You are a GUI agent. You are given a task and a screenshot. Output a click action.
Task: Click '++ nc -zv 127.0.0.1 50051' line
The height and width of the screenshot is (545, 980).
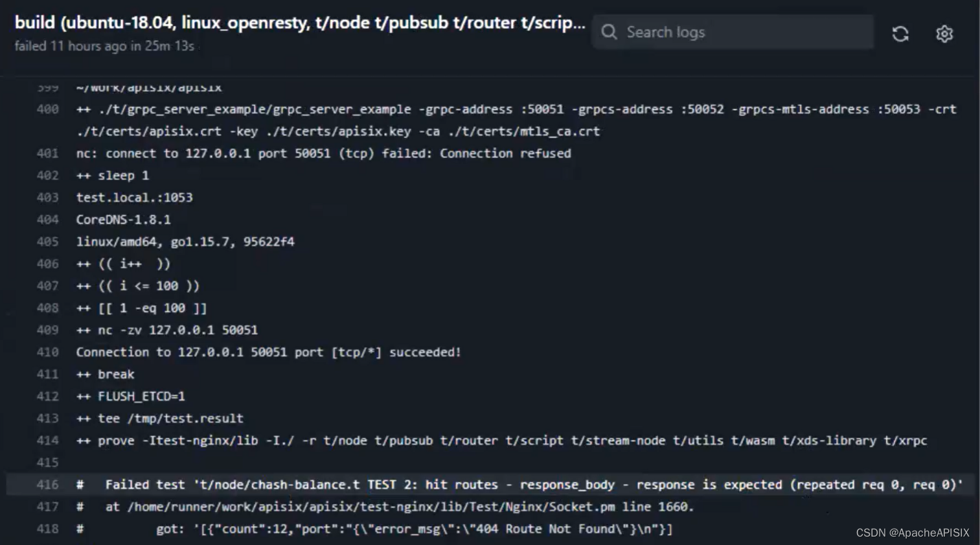[166, 330]
